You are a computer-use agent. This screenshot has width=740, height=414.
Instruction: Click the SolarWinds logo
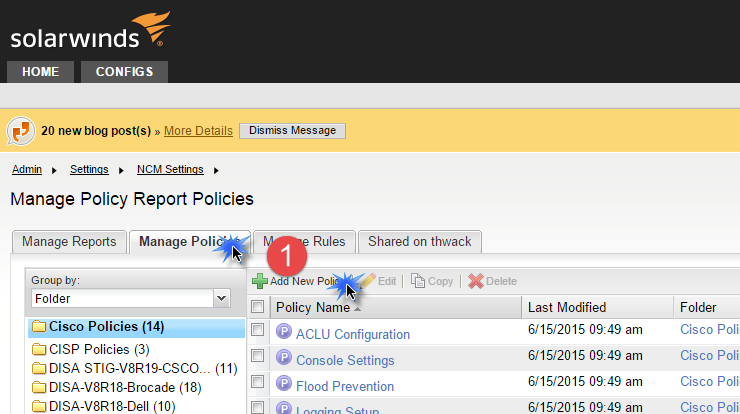point(90,30)
